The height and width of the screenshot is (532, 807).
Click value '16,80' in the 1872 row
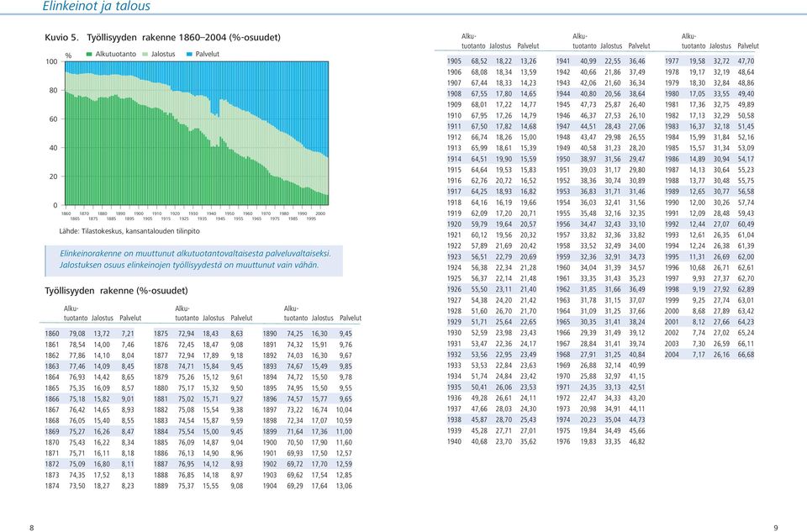(x=102, y=464)
